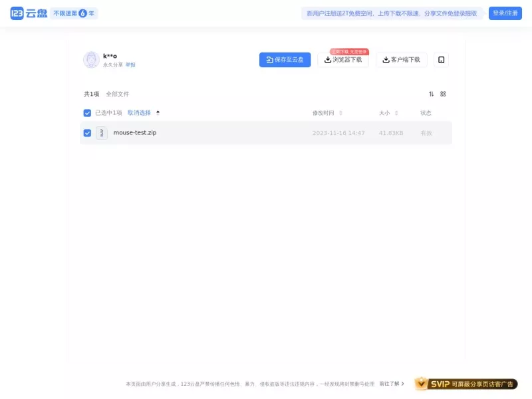Click the date 2023-11-16 14:47
The width and height of the screenshot is (532, 399).
click(x=338, y=133)
